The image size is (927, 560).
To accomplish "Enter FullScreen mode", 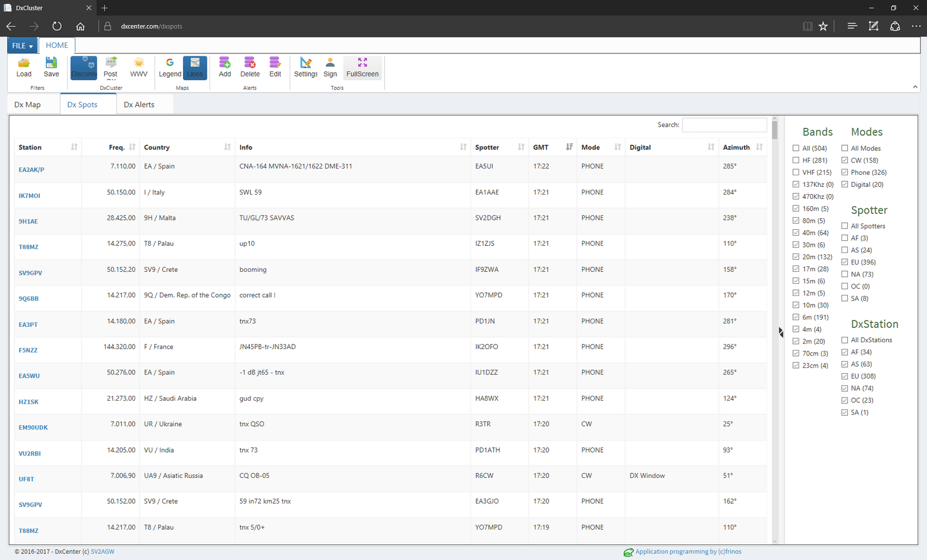I will point(362,67).
